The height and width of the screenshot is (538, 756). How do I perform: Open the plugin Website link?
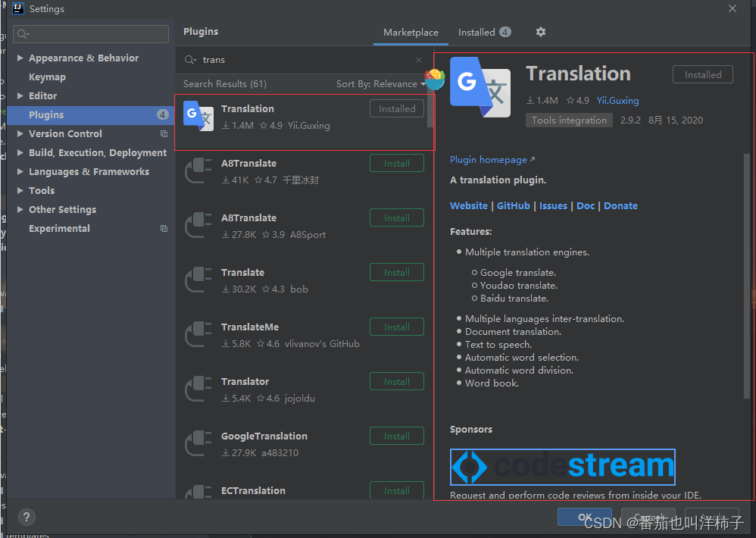[x=469, y=206]
